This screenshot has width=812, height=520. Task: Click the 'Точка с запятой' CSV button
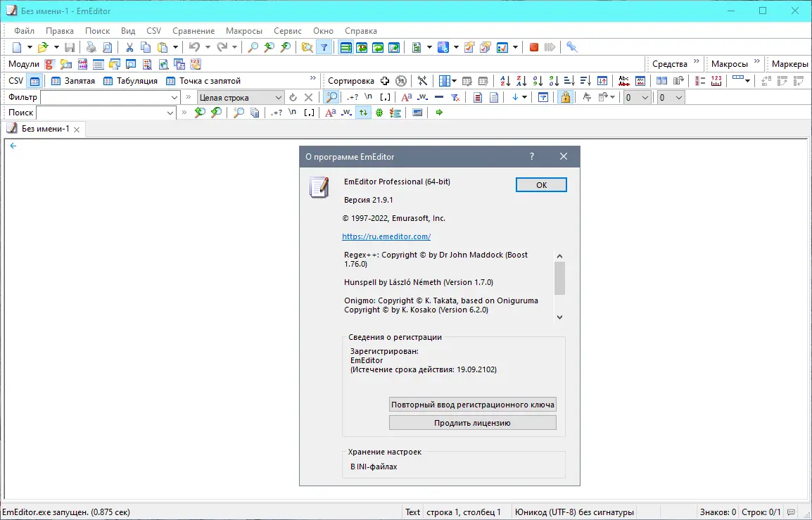tap(203, 81)
